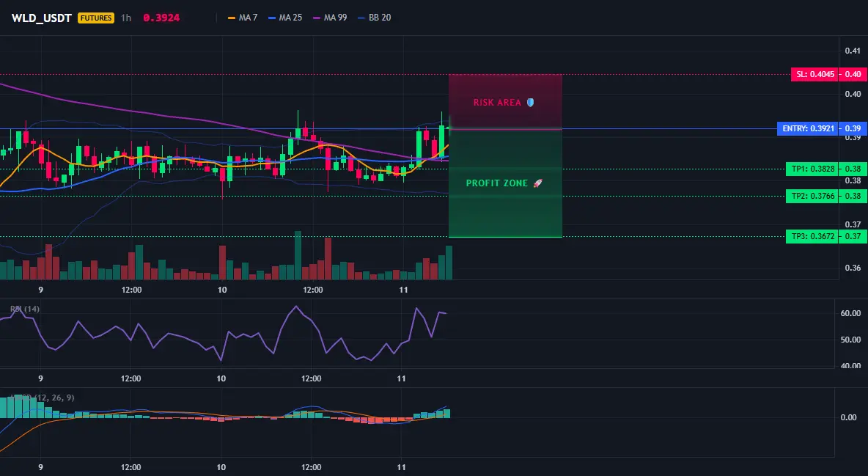This screenshot has width=868, height=476.
Task: Click the tallest green volume bar
Action: [298, 255]
